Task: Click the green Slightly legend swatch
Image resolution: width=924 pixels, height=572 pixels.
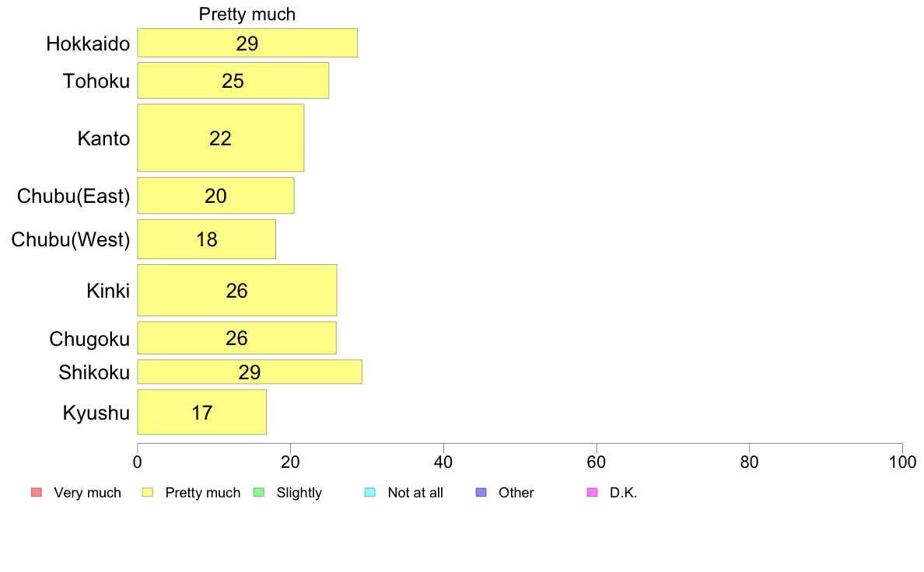Action: click(259, 493)
